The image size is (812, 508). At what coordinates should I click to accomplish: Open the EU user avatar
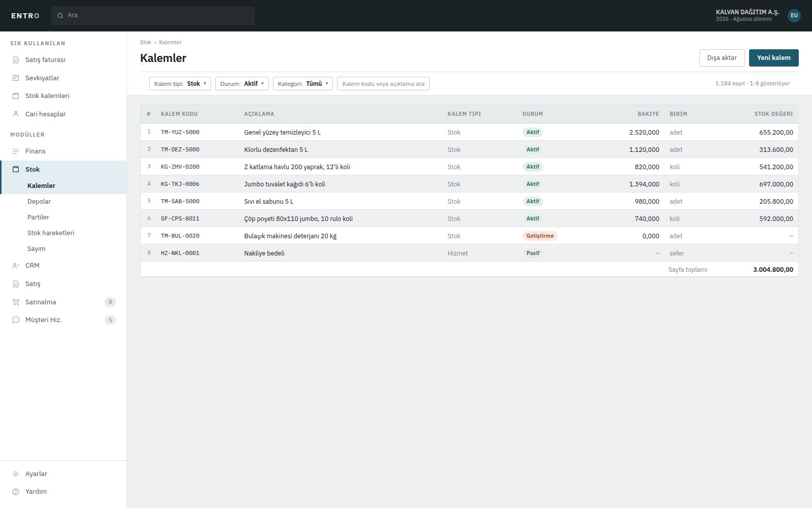click(794, 16)
